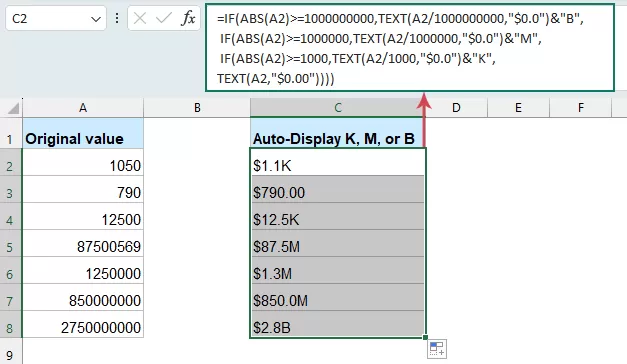The image size is (627, 364).
Task: Select row 4 header
Action: [10, 216]
